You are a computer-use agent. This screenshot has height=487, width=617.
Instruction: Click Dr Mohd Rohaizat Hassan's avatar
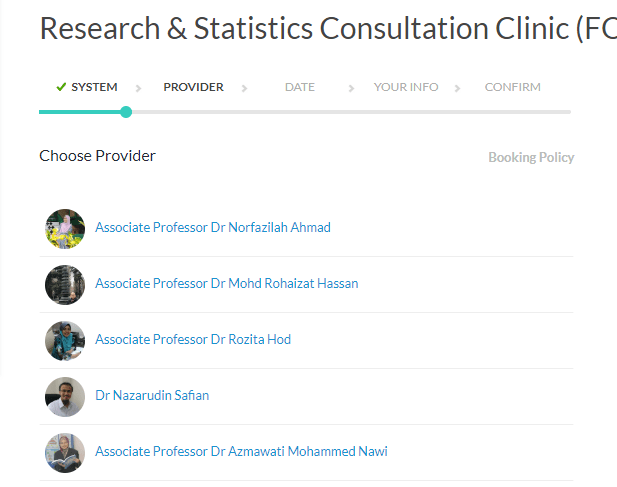coord(65,284)
